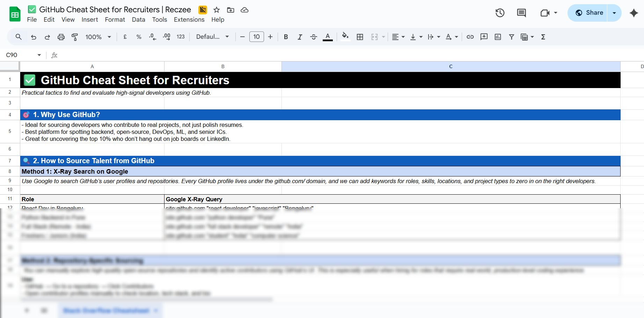Print the spreadsheet
The width and height of the screenshot is (644, 318).
(61, 37)
